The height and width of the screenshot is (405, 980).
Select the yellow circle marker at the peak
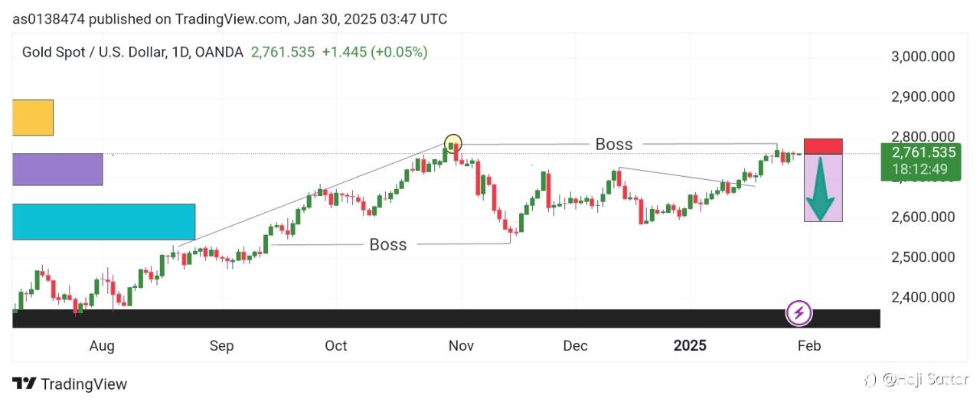[453, 143]
